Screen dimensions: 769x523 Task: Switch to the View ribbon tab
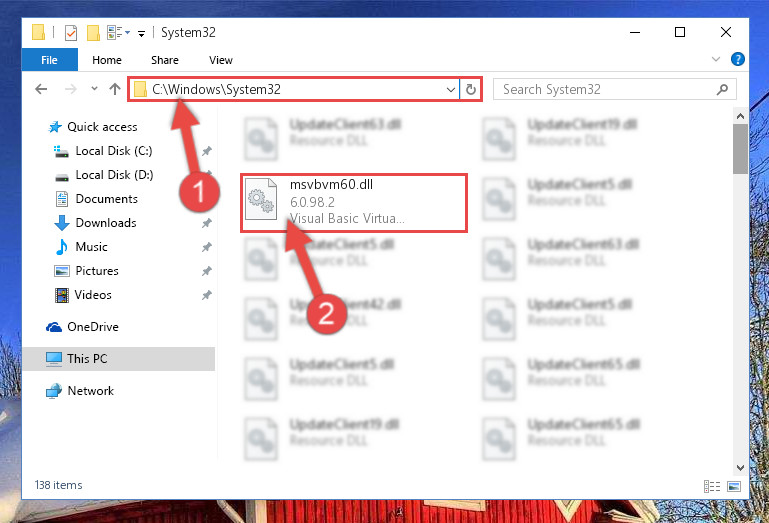(x=221, y=60)
